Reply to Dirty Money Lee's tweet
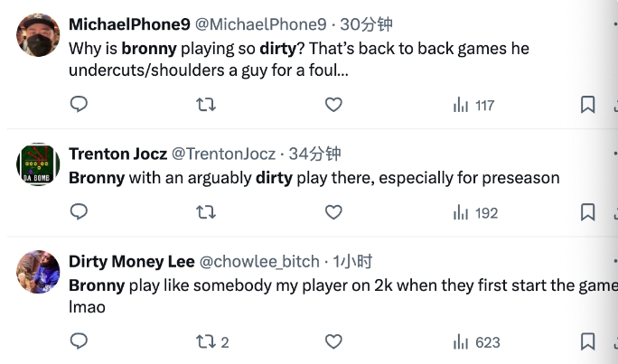Image resolution: width=618 pixels, height=364 pixels. pos(80,341)
